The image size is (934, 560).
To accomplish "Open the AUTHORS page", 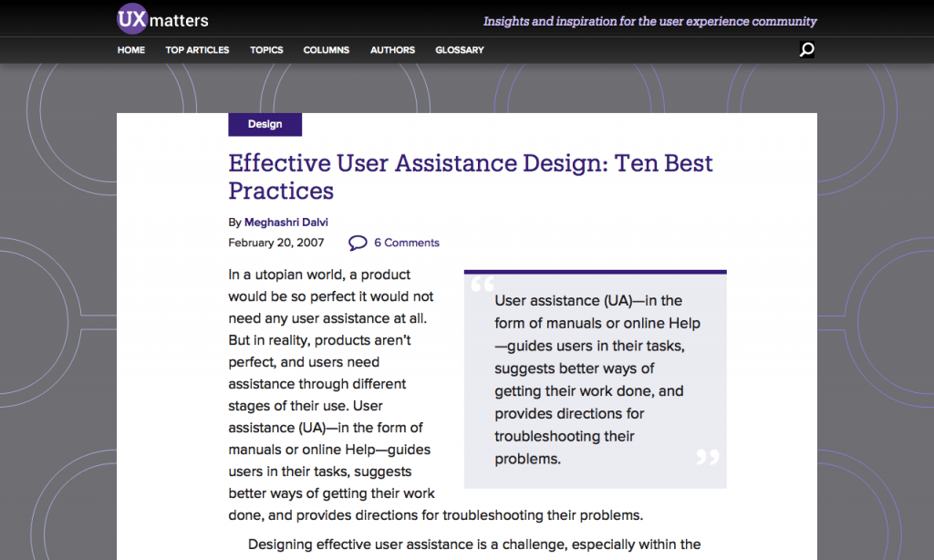I will [392, 50].
